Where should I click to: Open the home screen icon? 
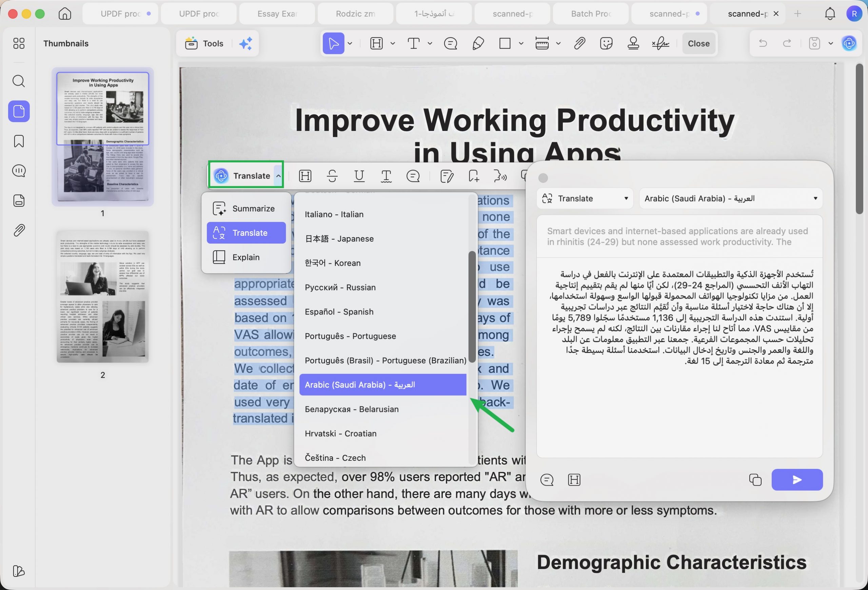point(65,14)
